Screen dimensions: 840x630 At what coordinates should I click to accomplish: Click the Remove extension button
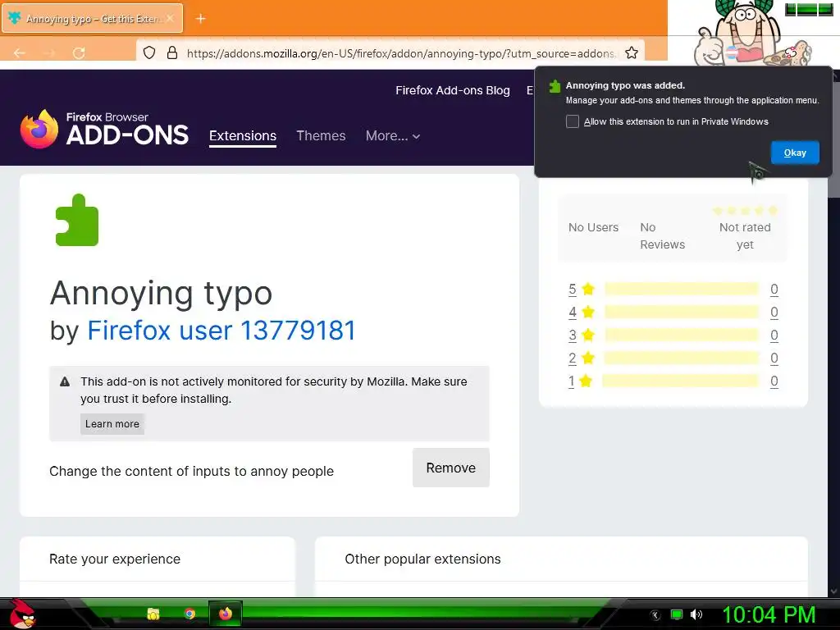(x=451, y=468)
